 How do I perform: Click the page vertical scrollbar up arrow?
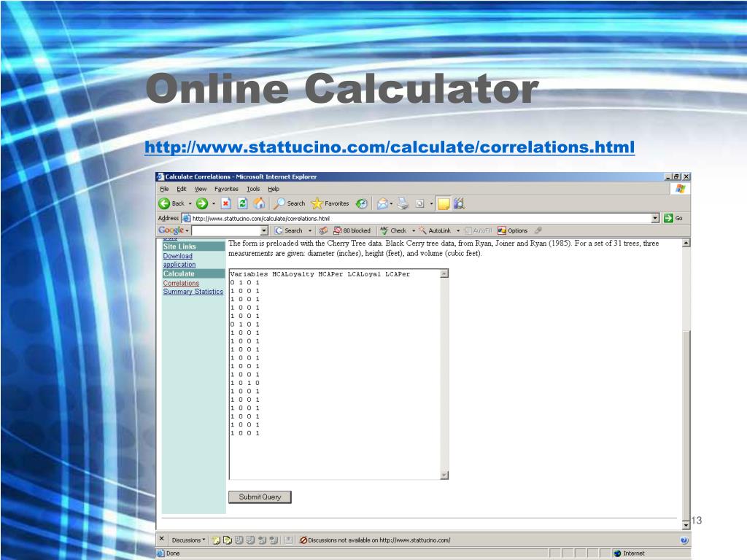pyautogui.click(x=686, y=243)
